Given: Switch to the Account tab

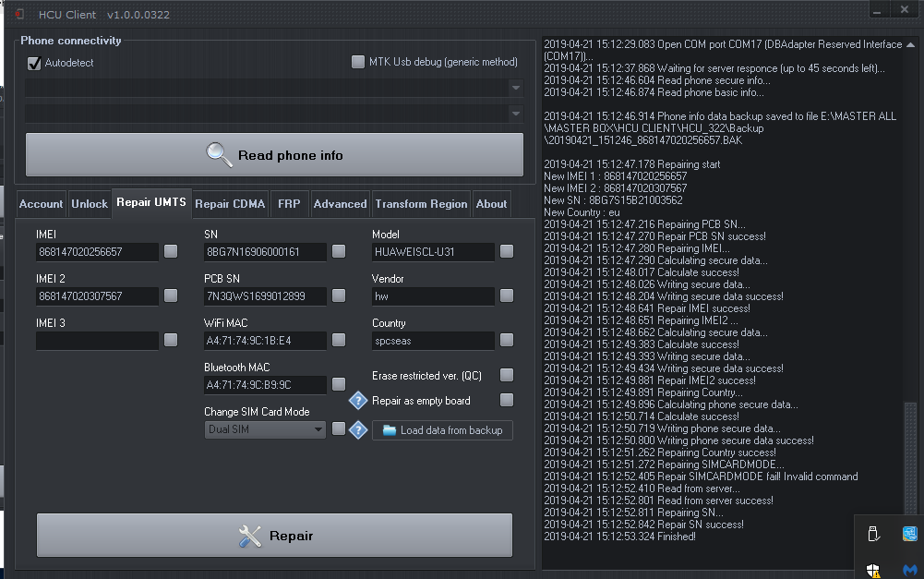Looking at the screenshot, I should tap(41, 204).
